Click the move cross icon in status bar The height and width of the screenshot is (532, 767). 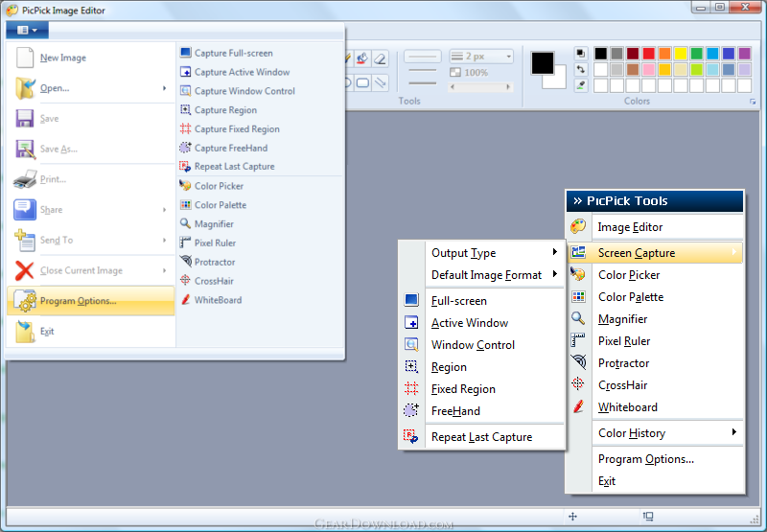[x=572, y=517]
